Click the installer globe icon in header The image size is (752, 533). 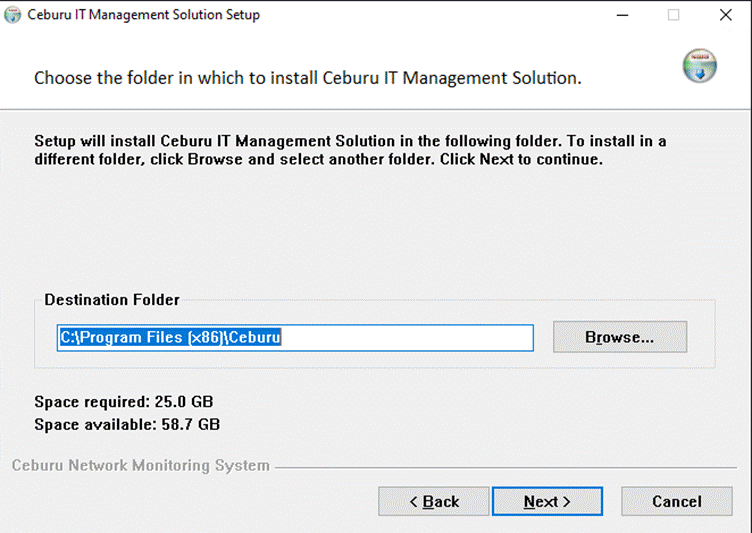[700, 66]
